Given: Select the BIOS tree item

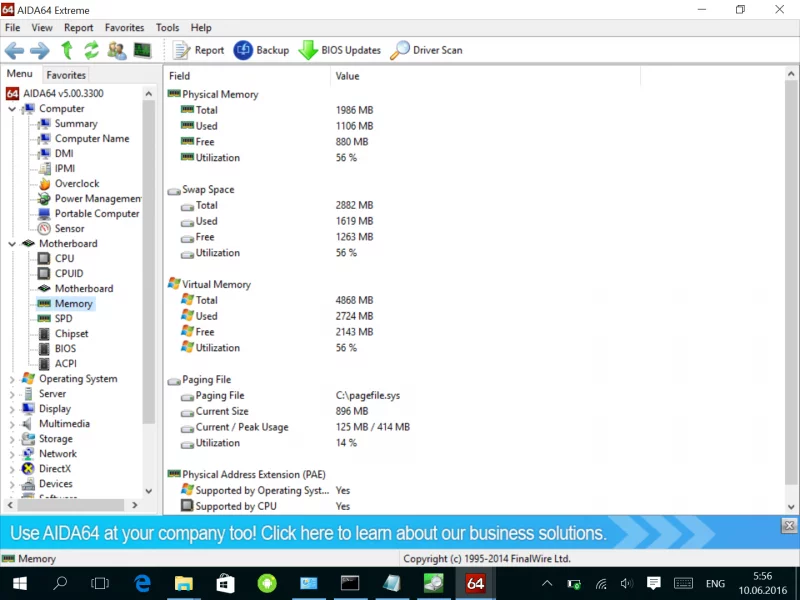Looking at the screenshot, I should pos(65,348).
